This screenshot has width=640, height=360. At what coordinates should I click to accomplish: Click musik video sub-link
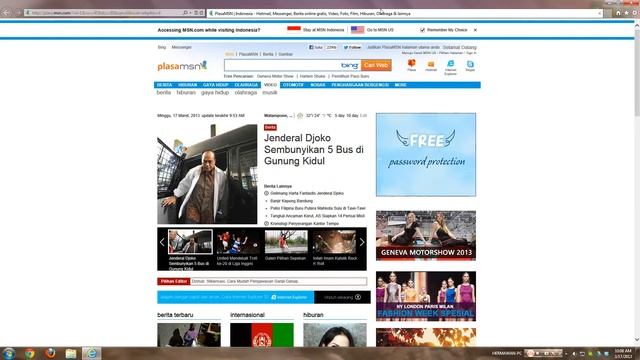pos(269,93)
